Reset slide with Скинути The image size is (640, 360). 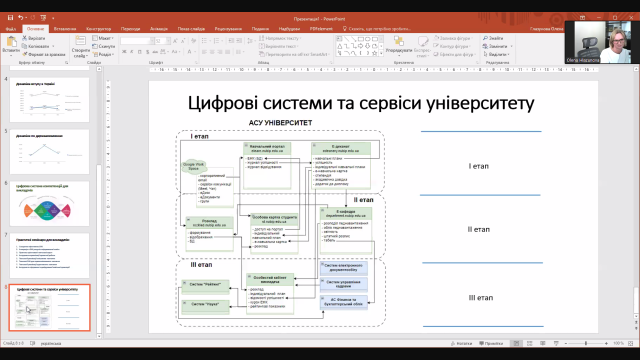tap(104, 46)
